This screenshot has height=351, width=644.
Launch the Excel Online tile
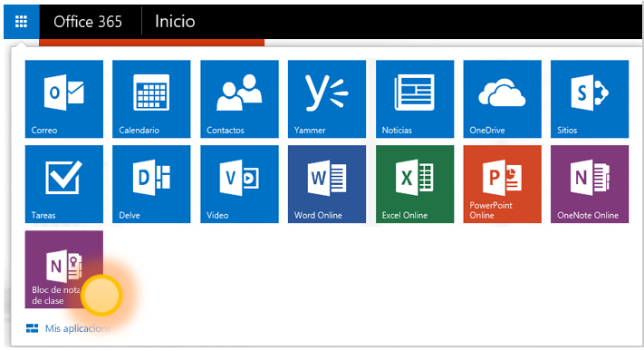point(415,184)
